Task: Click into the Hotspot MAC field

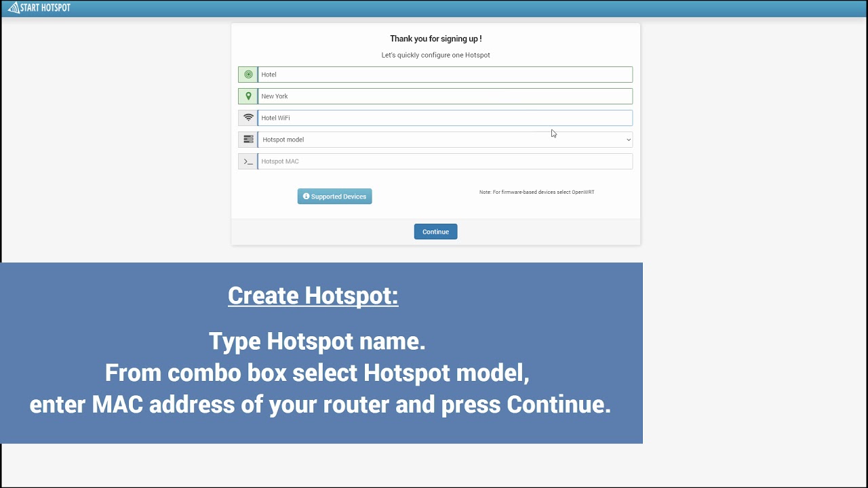Action: [445, 161]
